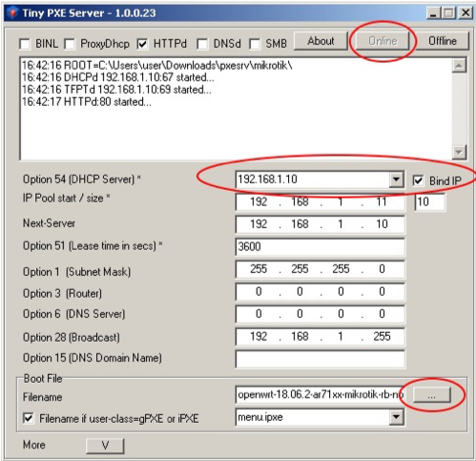Screen dimensions: 476x461
Task: Maximize the Tiny PXE Server window
Action: 449,13
